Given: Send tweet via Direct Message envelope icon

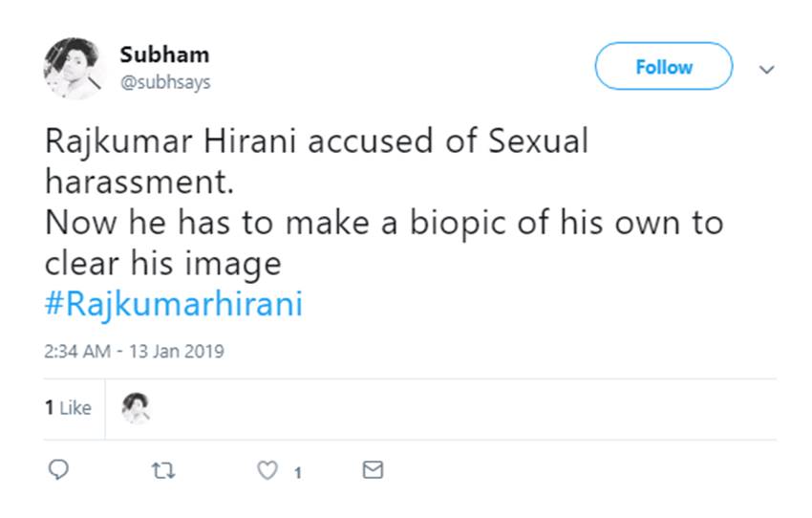Looking at the screenshot, I should [374, 470].
